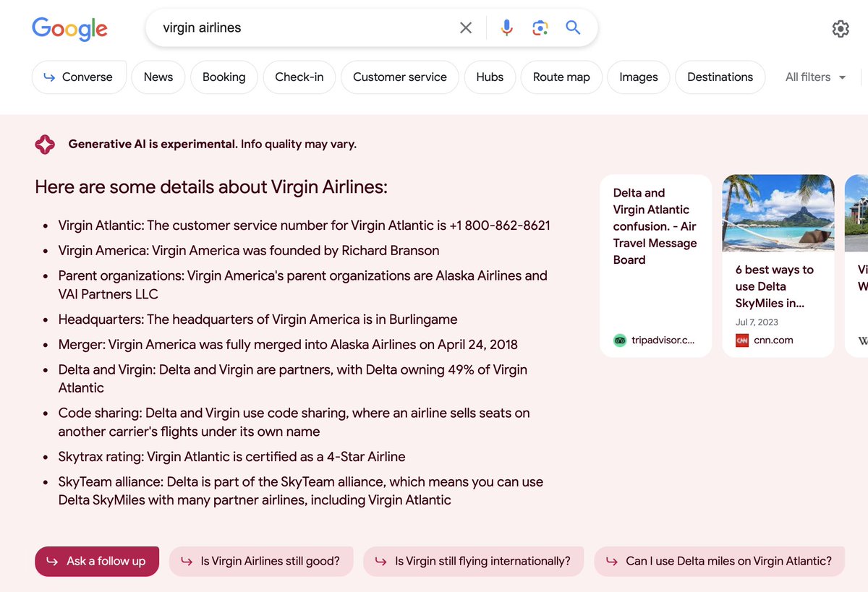Click the Headquarters Burlingame bullet
Image resolution: width=868 pixels, height=592 pixels.
258,319
